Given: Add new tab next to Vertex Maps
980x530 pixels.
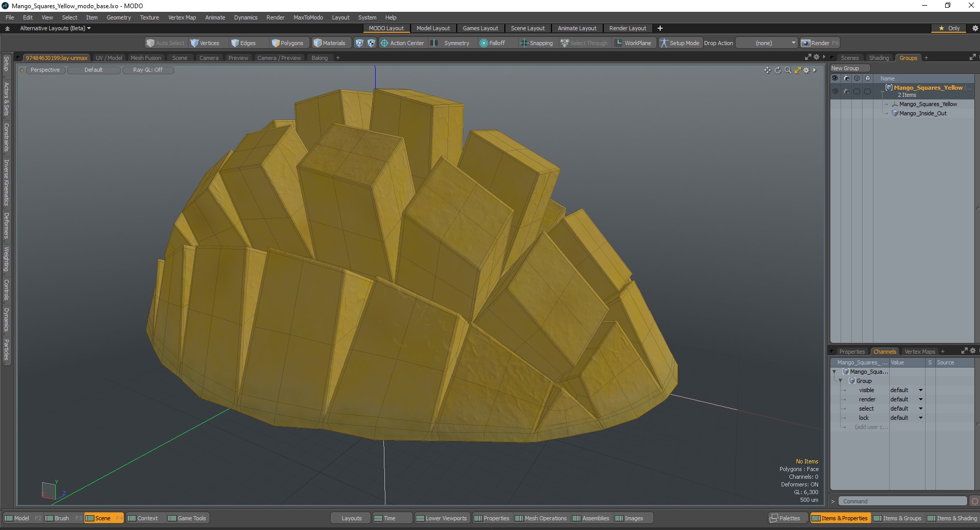Looking at the screenshot, I should pos(943,352).
